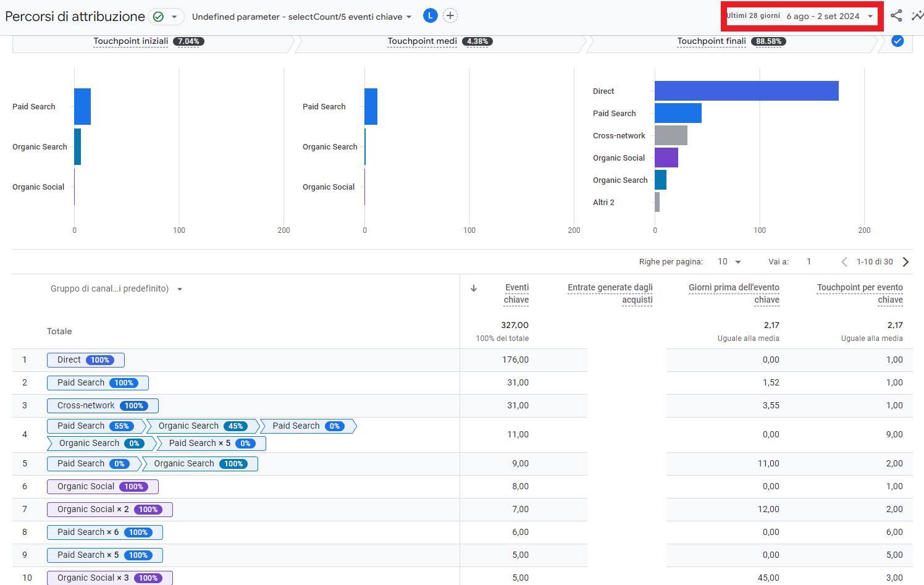The image size is (924, 585).
Task: Click the blue L segment avatar
Action: [x=430, y=16]
